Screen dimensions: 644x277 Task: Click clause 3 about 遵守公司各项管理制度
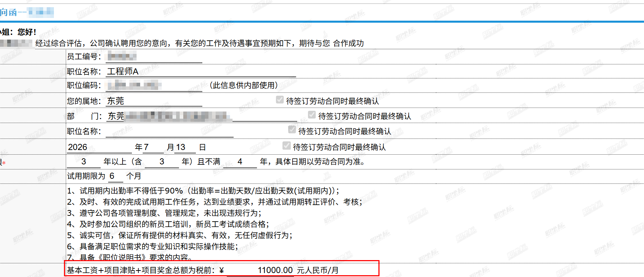[x=165, y=213]
